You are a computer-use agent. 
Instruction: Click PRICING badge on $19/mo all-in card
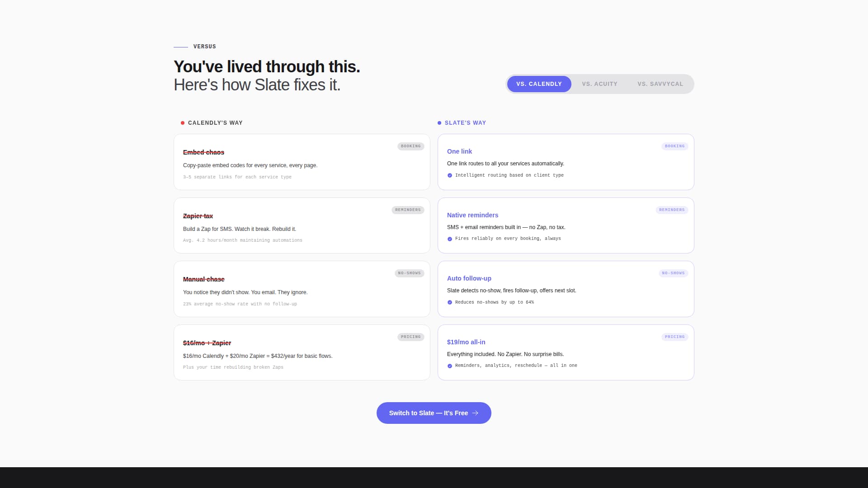(x=675, y=337)
